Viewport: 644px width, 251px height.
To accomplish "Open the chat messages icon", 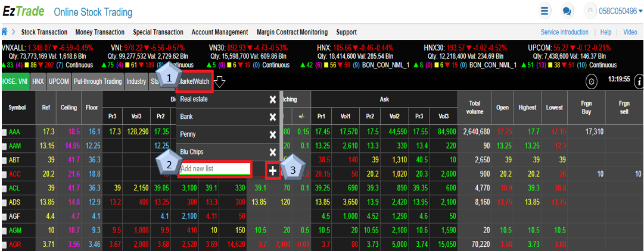I will click(567, 11).
